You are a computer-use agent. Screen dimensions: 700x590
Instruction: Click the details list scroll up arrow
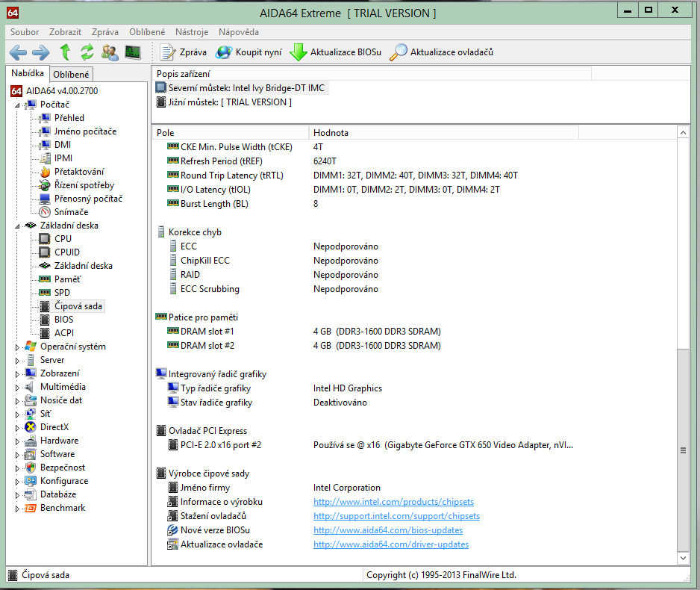click(x=683, y=133)
